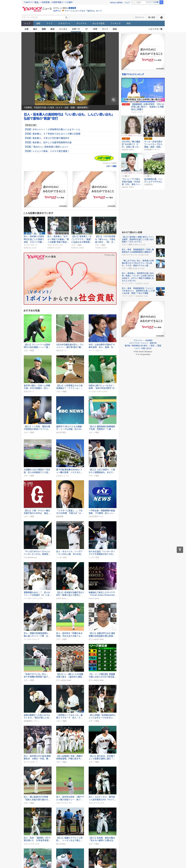186x868 pixels.
Task: Open photo link ０７年初めてのヒロインで弾ける笑顔
Action: [x=52, y=134]
